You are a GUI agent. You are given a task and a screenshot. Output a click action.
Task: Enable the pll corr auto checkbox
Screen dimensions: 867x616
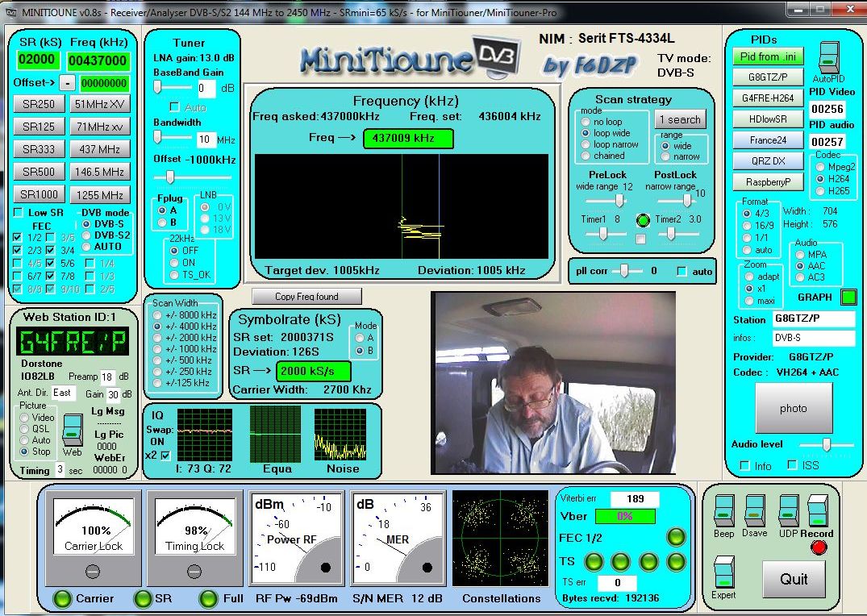pyautogui.click(x=682, y=271)
